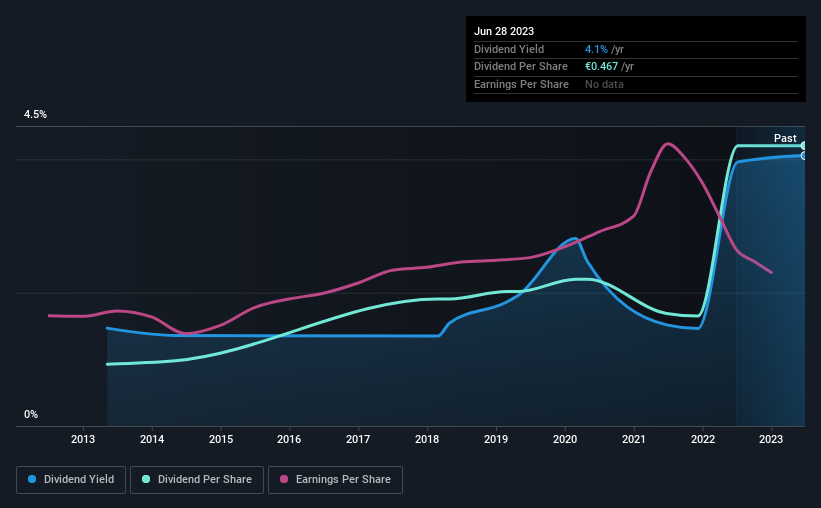821x508 pixels.
Task: Click the 4.1% dividend yield value
Action: coord(596,49)
